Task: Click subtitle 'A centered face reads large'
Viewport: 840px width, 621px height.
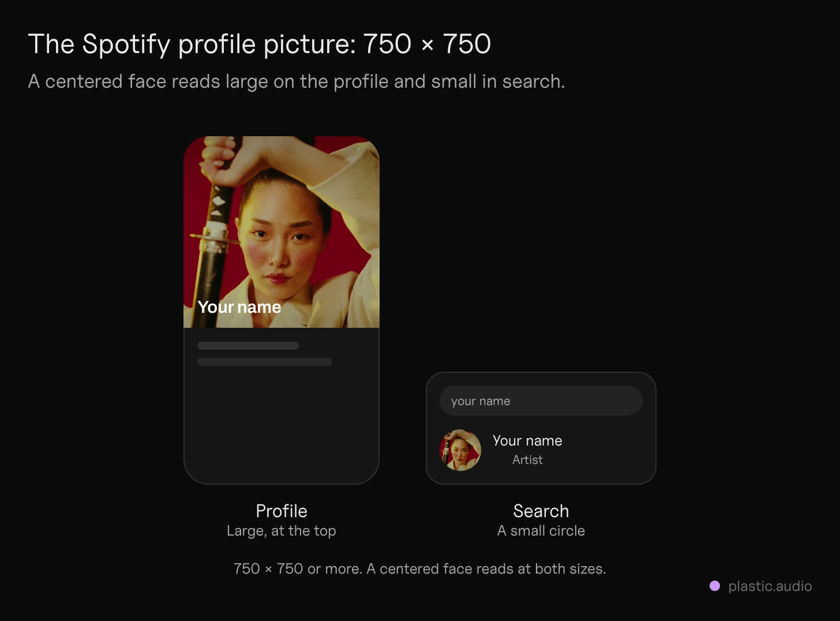Action: [x=297, y=81]
